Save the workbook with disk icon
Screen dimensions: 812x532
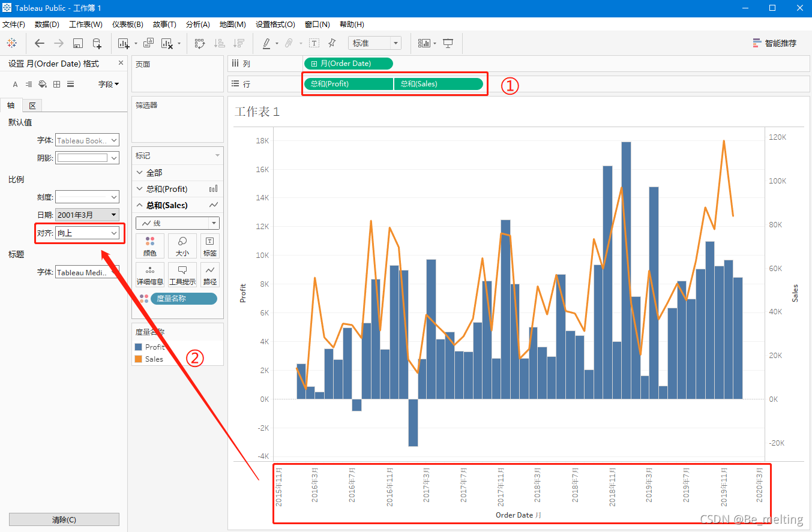[x=77, y=43]
